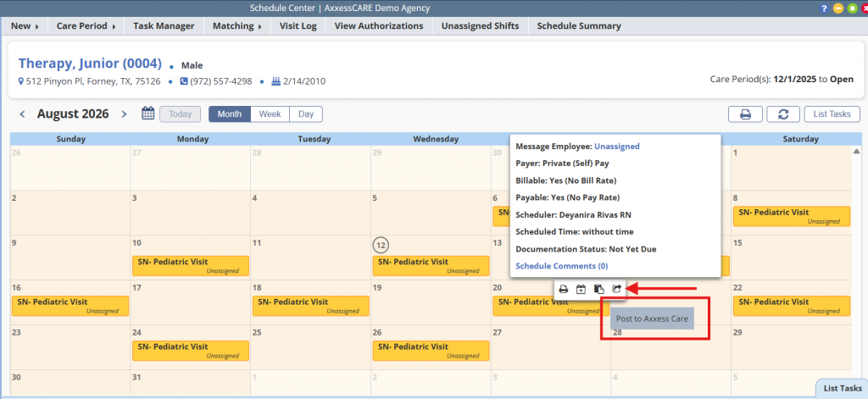
Task: Click the Post to Axxess Care share icon
Action: pos(617,289)
